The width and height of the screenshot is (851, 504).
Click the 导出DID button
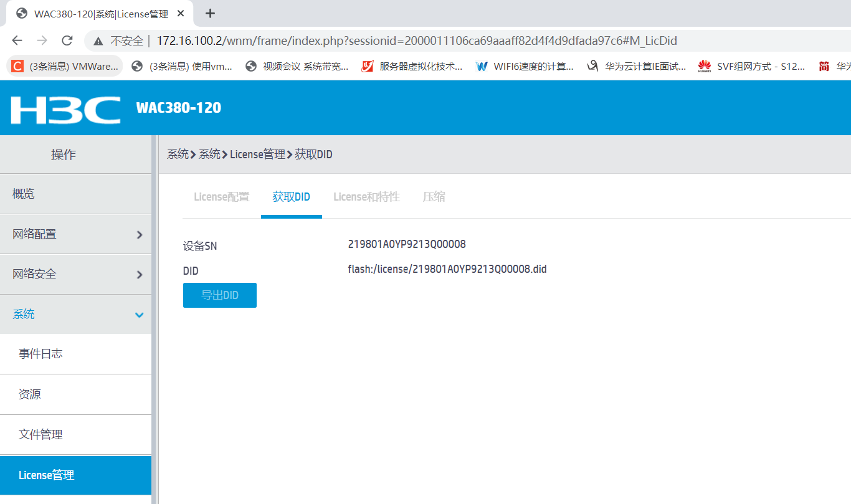220,295
